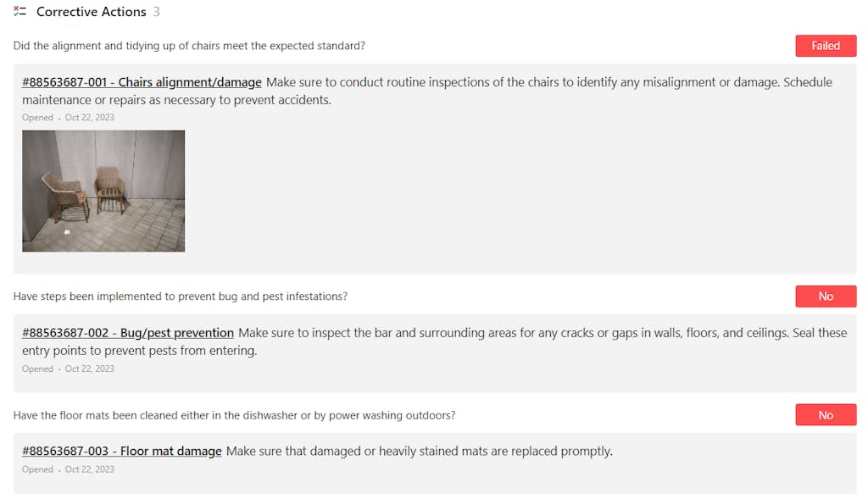868x499 pixels.
Task: Click the red Failed badge for chairs alignment
Action: click(826, 46)
